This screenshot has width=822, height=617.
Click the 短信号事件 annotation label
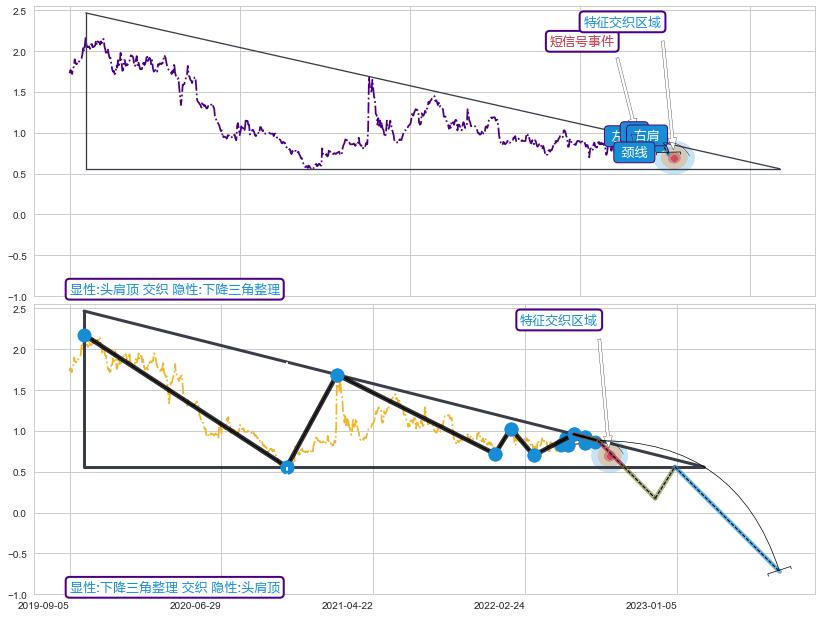[x=582, y=41]
